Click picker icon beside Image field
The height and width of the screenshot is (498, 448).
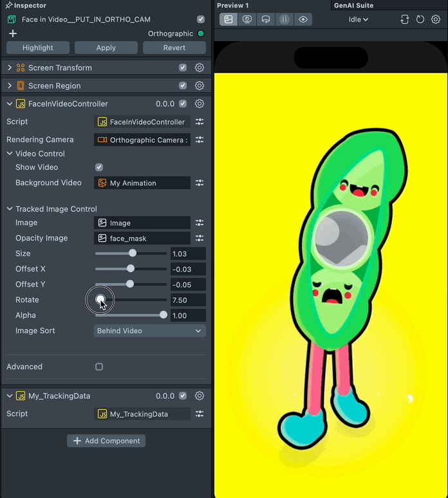(200, 223)
